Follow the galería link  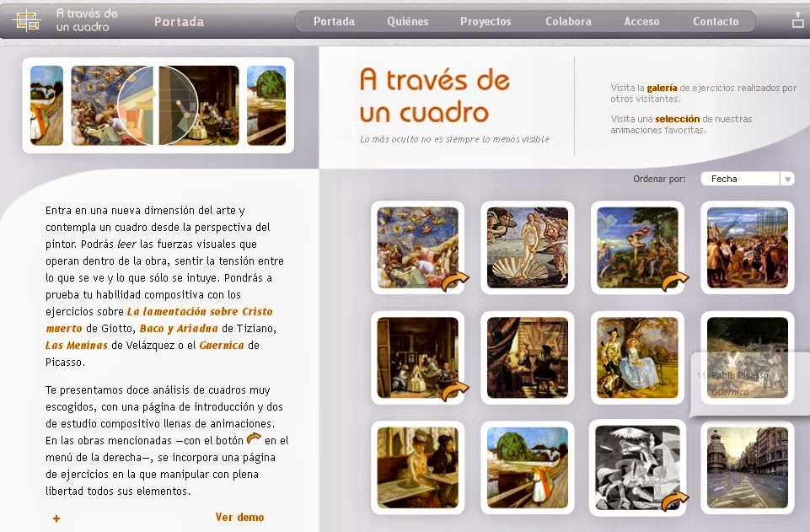pyautogui.click(x=662, y=88)
